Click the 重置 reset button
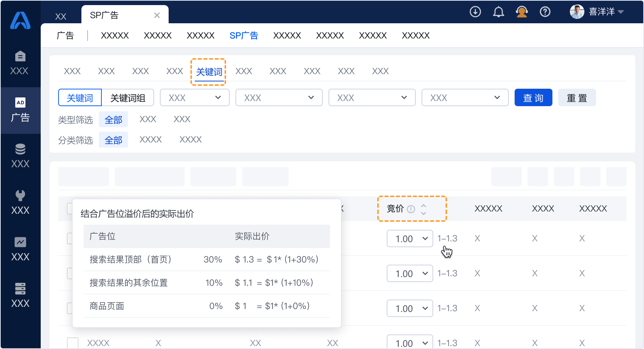644x349 pixels. (577, 97)
